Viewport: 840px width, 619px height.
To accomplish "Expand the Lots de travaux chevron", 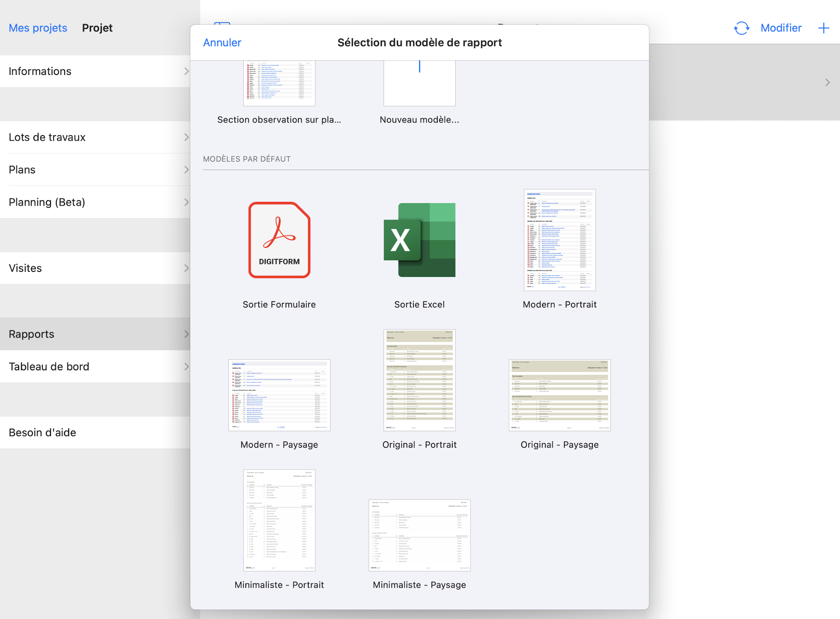I will pos(186,137).
